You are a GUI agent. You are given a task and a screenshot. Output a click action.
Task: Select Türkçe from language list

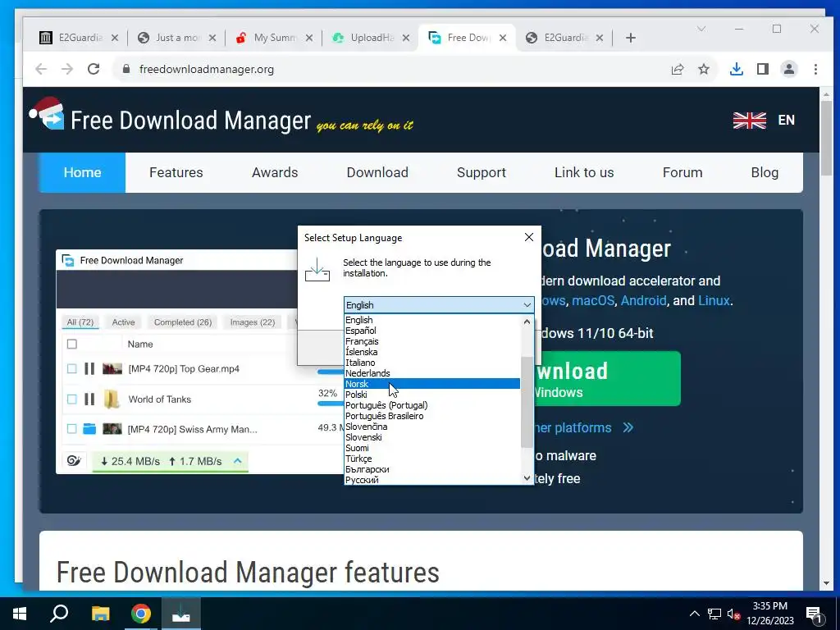tap(431, 459)
